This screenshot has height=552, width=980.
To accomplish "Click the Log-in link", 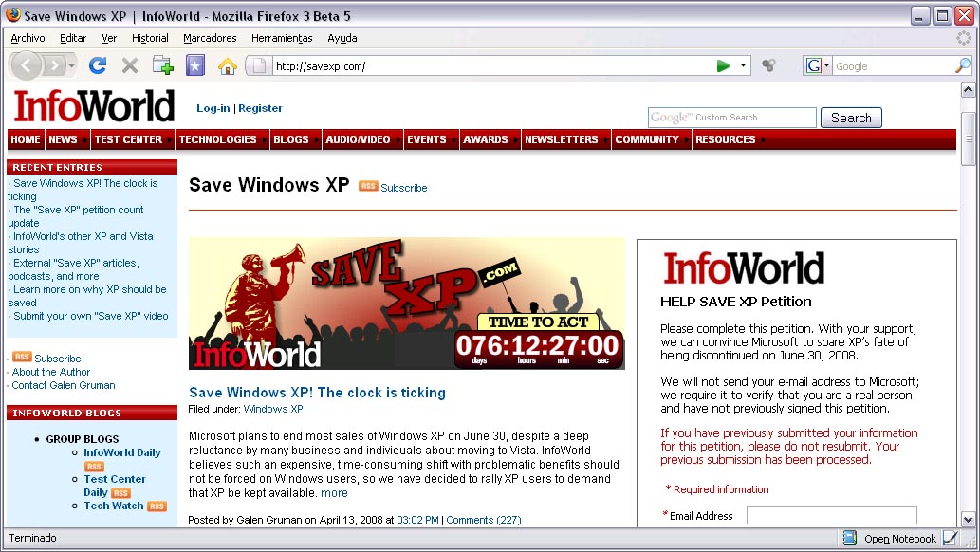I will click(213, 108).
